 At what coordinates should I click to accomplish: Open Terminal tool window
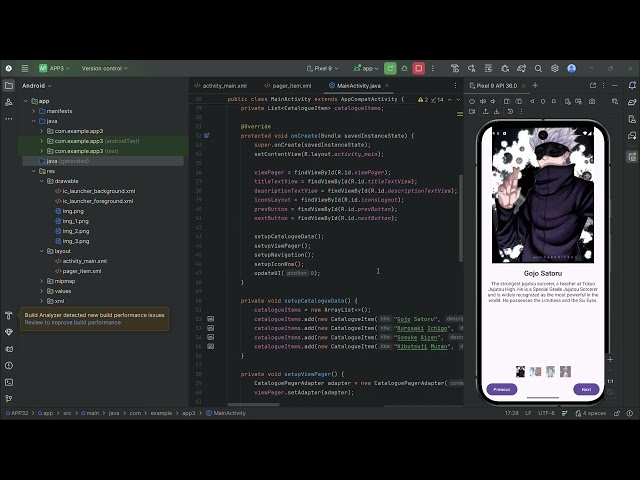pyautogui.click(x=9, y=382)
